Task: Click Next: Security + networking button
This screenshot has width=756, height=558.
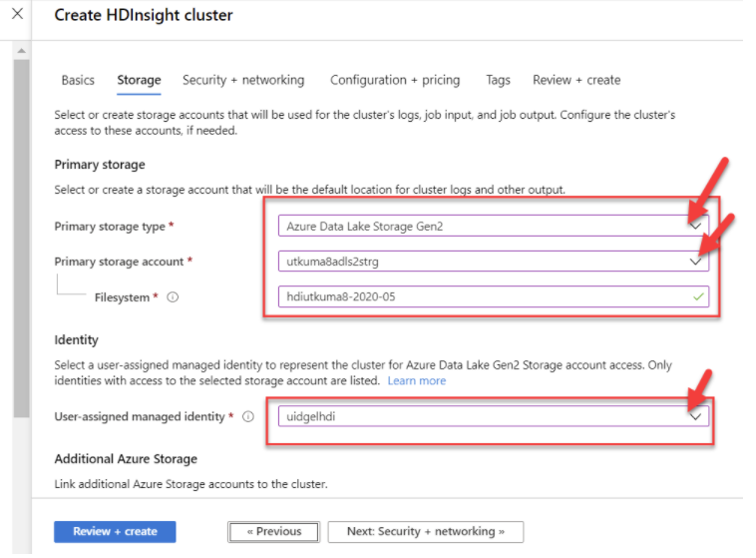Action: 425,531
